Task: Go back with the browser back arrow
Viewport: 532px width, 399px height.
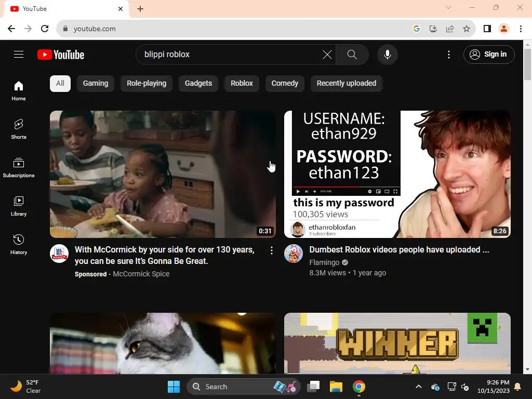Action: coord(11,29)
